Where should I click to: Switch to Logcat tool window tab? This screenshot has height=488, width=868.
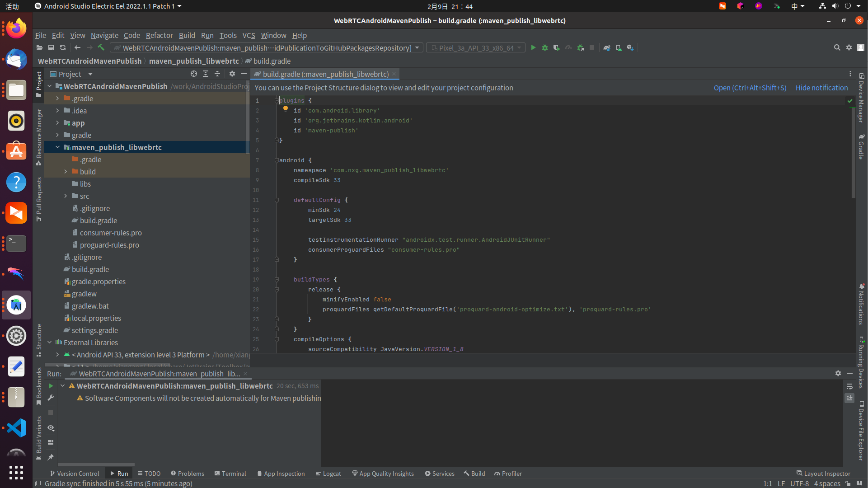pyautogui.click(x=328, y=474)
